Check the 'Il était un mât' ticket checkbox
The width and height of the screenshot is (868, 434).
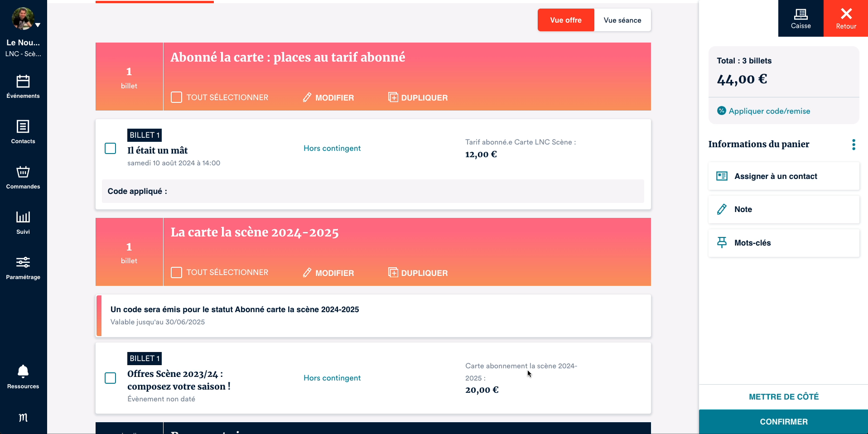[111, 149]
